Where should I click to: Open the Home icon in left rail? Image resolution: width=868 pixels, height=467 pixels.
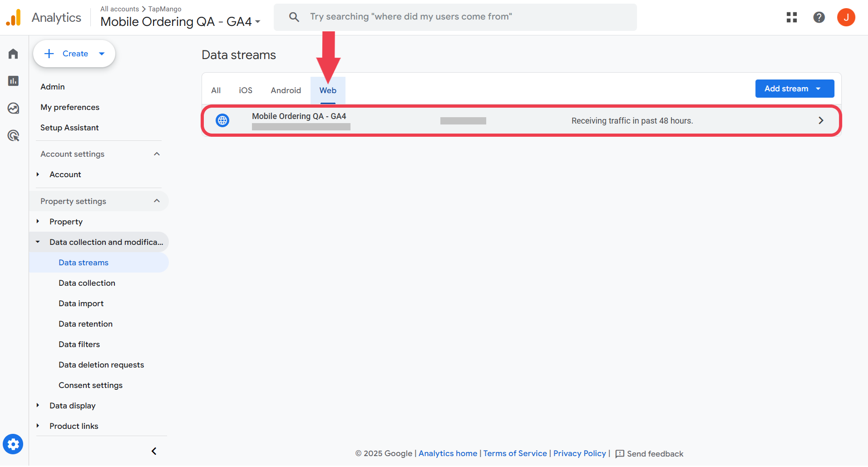point(13,54)
